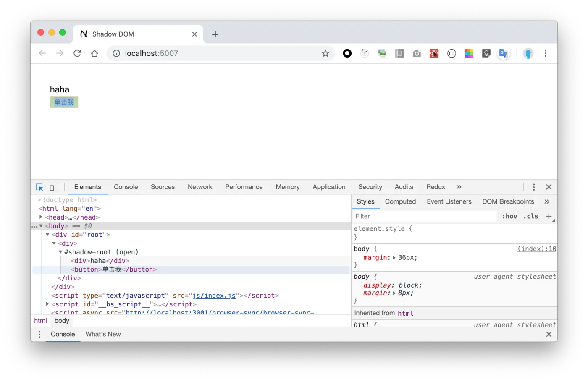Go forward in browser history
Screen dimensions: 588x382
coord(60,53)
